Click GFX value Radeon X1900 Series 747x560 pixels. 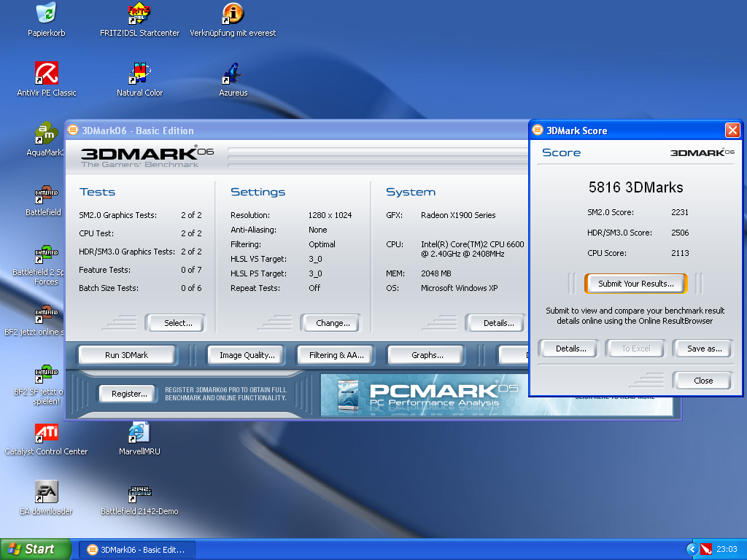pos(458,215)
